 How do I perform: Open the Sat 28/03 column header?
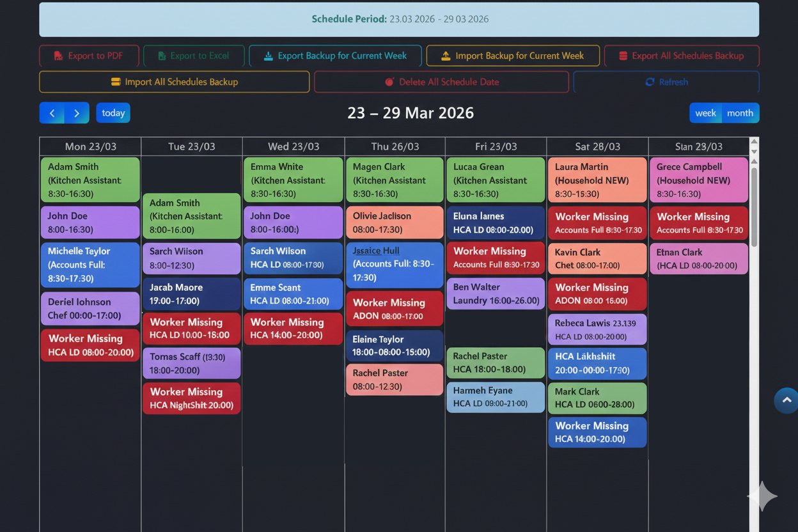(x=597, y=146)
